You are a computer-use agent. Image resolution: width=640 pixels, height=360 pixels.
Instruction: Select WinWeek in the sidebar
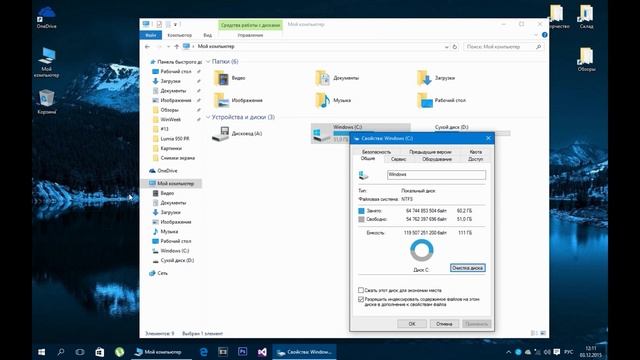[170, 120]
